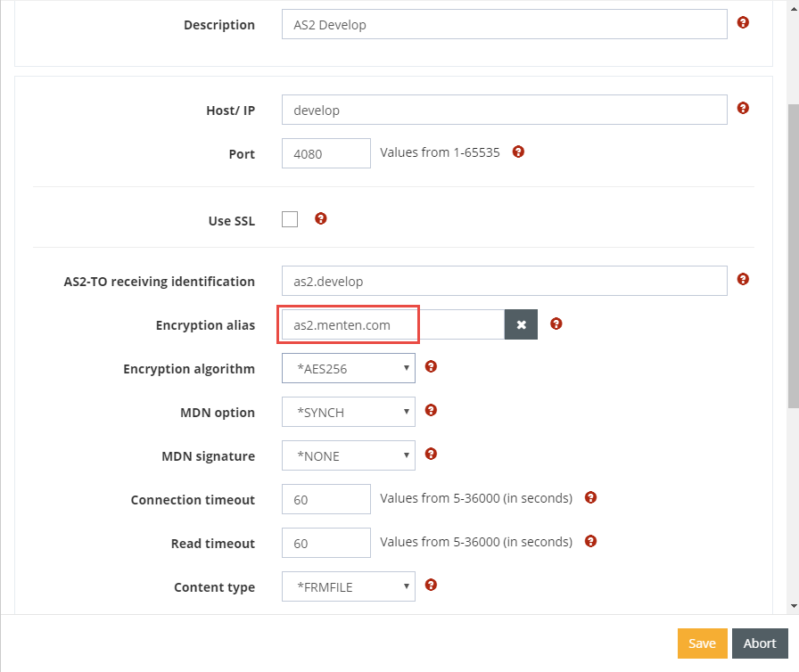Enable the Use SSL checkbox

click(x=290, y=219)
